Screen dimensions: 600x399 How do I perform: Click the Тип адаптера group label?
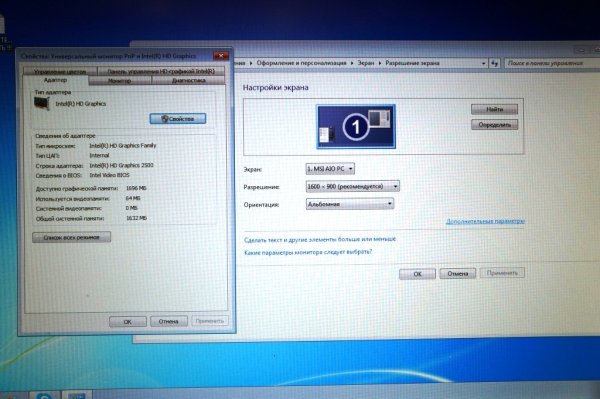click(x=53, y=92)
